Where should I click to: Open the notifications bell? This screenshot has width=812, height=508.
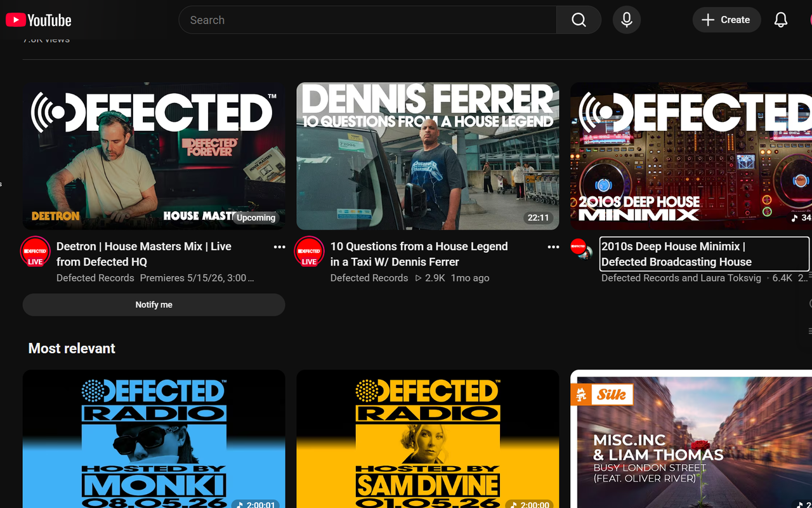pyautogui.click(x=781, y=20)
